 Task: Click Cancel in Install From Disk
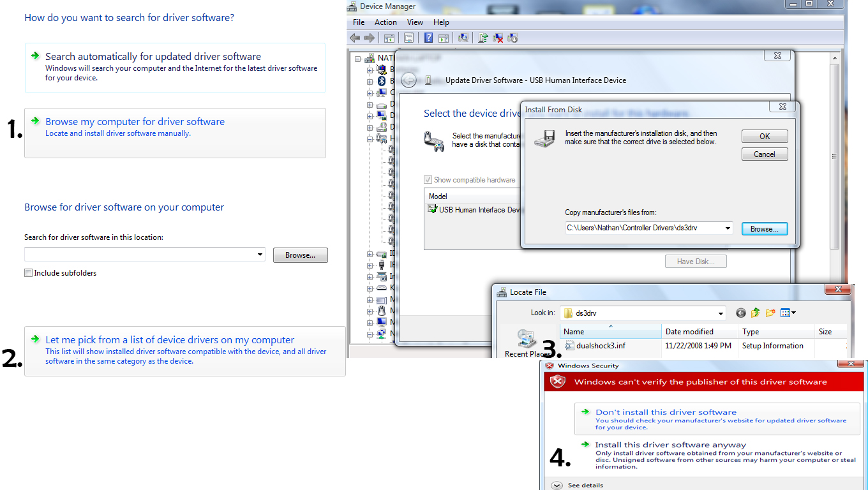pyautogui.click(x=765, y=154)
